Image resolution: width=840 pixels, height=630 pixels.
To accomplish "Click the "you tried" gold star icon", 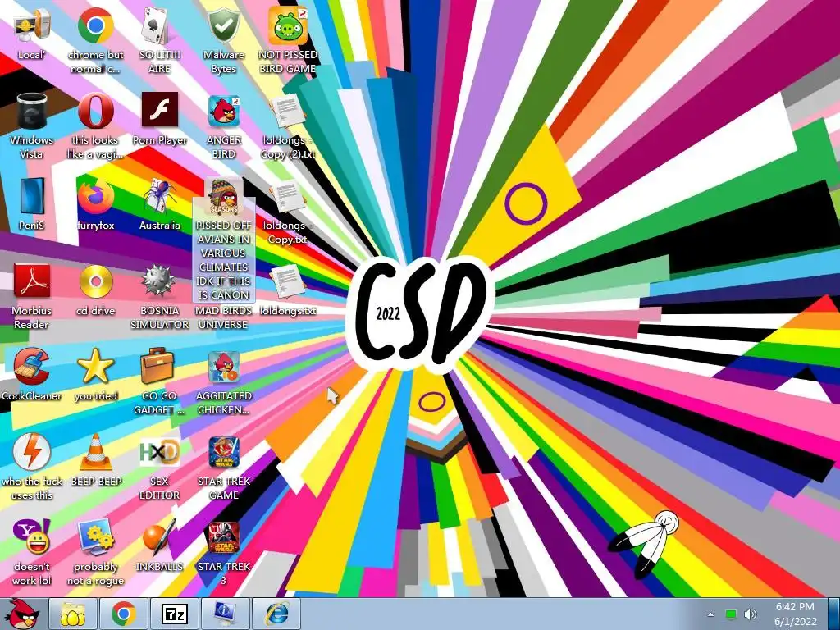I will pyautogui.click(x=95, y=367).
